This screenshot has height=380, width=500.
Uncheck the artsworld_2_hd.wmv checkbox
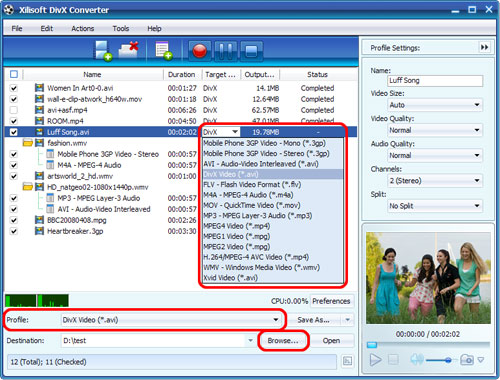[13, 176]
